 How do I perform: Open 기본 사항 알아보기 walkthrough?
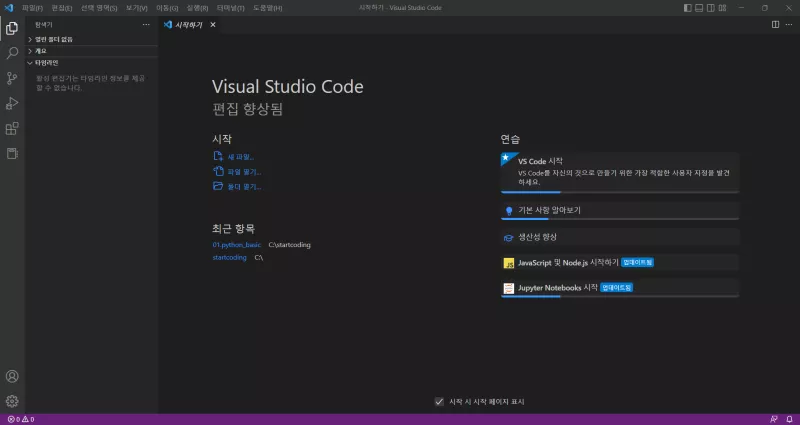coord(620,211)
